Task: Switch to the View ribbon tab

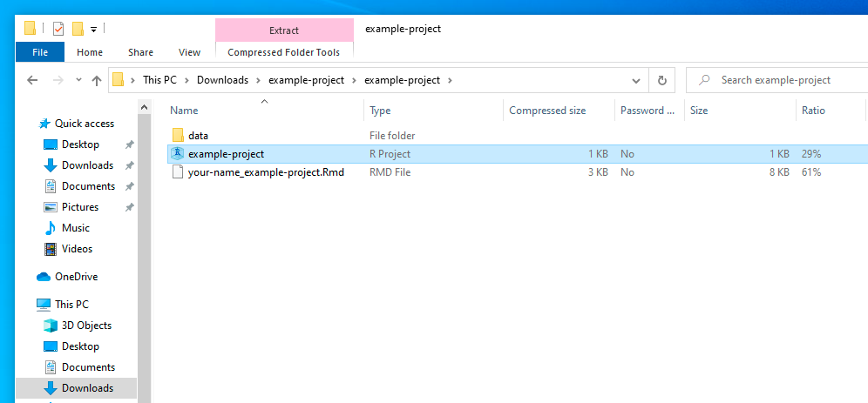Action: [x=189, y=52]
